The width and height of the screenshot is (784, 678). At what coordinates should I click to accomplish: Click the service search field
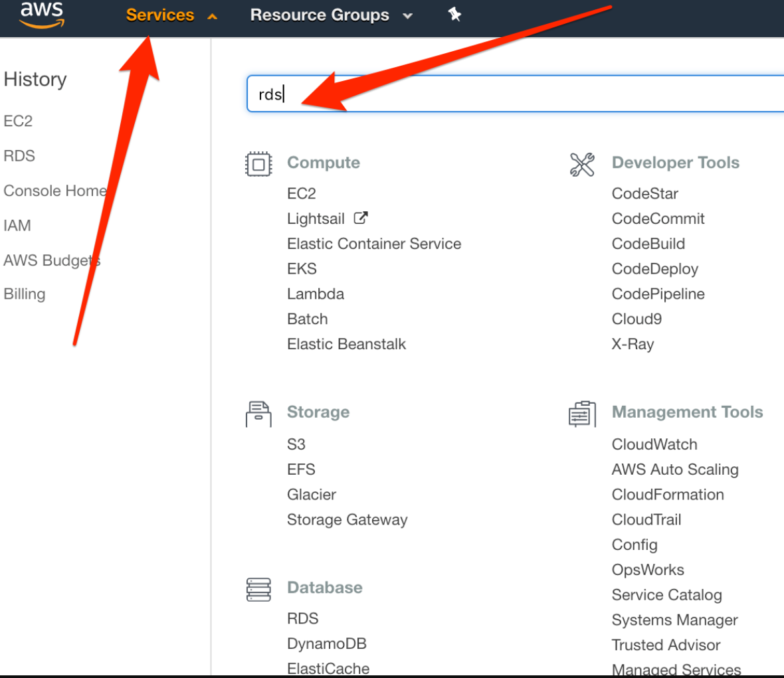point(515,94)
